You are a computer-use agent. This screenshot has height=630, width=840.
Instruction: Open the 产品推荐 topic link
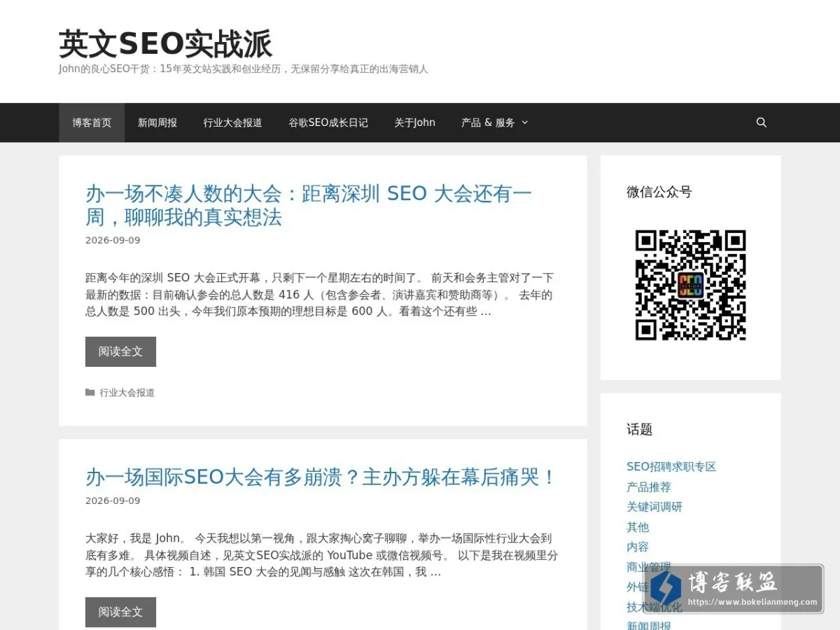(x=649, y=487)
